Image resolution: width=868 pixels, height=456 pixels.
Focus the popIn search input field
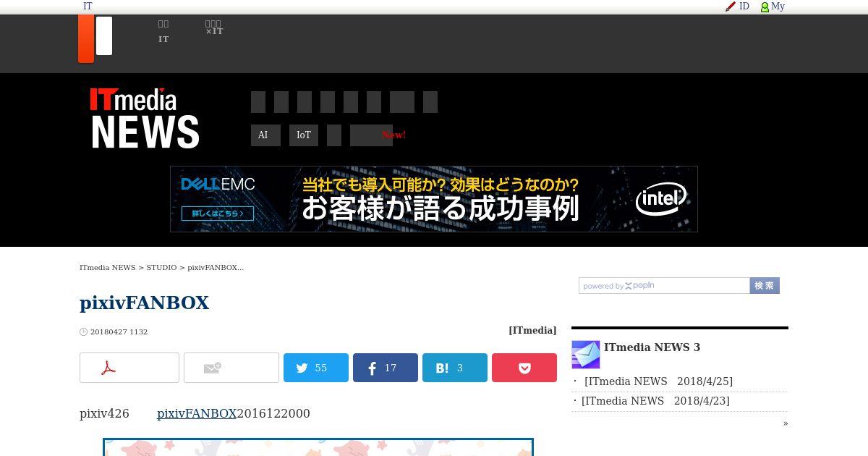click(664, 286)
